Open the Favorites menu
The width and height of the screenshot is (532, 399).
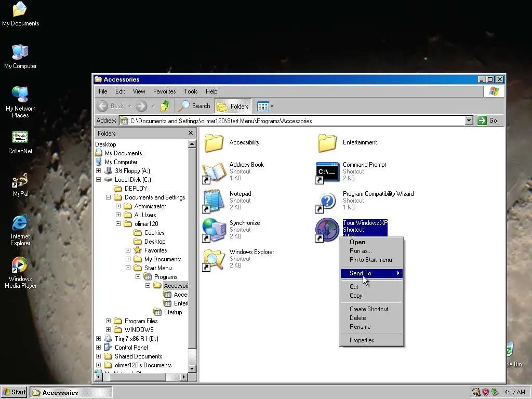[164, 91]
